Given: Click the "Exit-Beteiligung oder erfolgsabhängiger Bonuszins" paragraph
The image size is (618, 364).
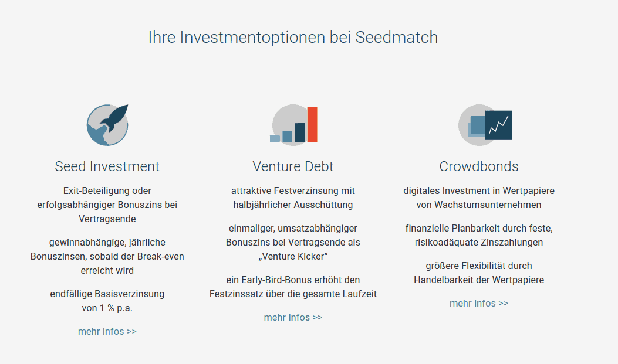Looking at the screenshot, I should click(107, 205).
